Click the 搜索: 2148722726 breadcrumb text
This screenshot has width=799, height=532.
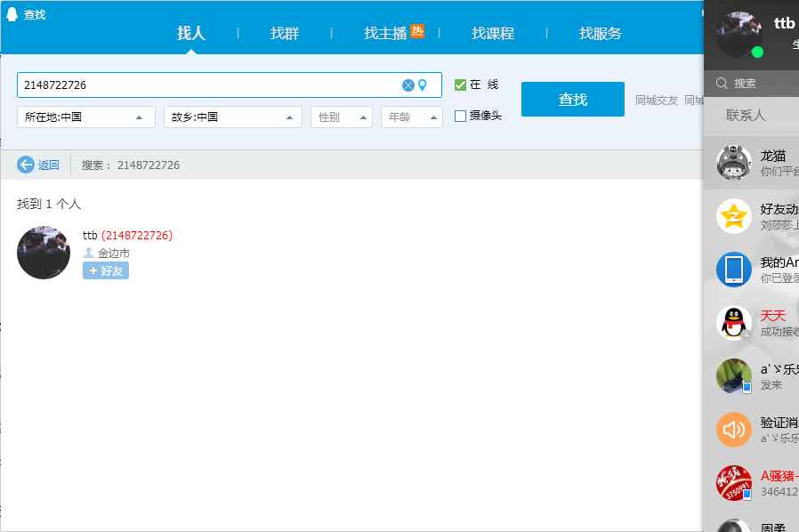pyautogui.click(x=131, y=165)
